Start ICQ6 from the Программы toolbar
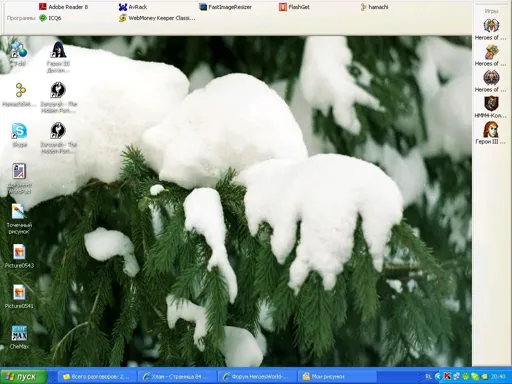 coord(50,18)
